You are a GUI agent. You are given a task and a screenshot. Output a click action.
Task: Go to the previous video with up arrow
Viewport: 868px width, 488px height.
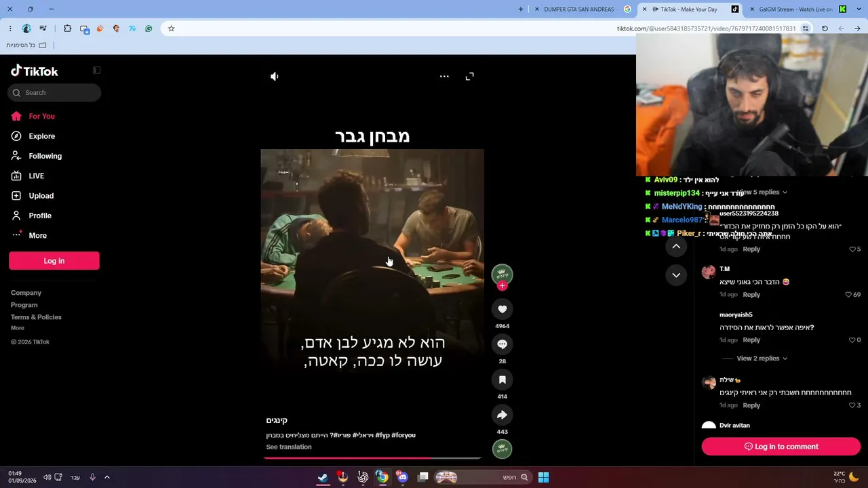point(676,247)
